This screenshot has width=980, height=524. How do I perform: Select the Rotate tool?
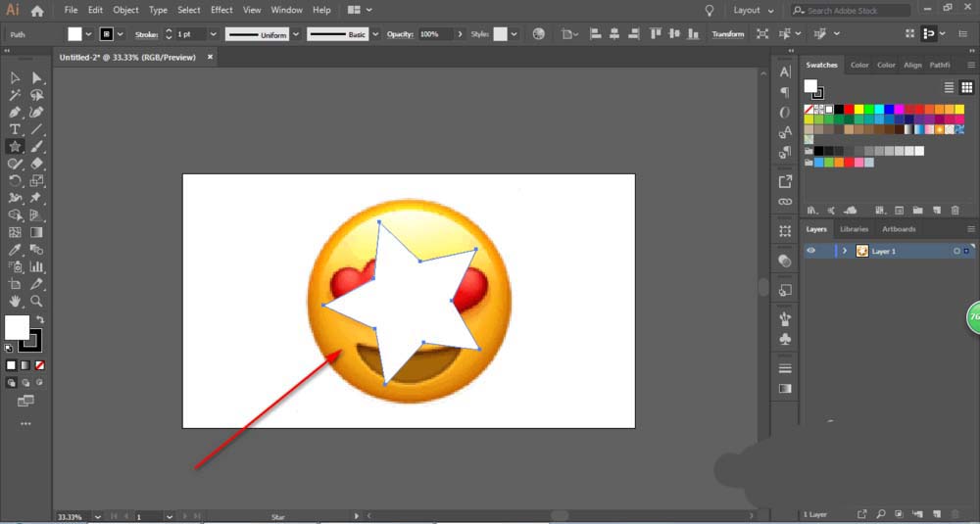pos(15,180)
